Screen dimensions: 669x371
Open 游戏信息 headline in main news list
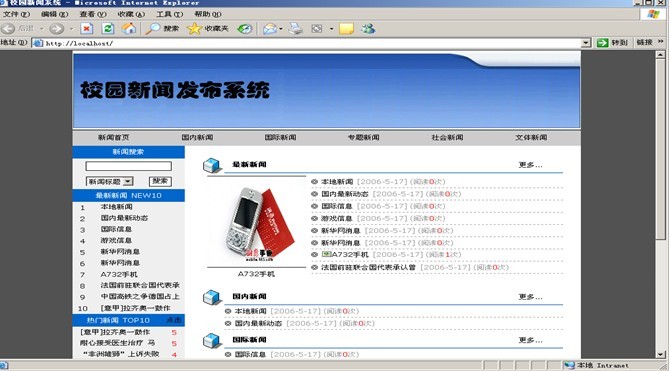[x=337, y=218]
